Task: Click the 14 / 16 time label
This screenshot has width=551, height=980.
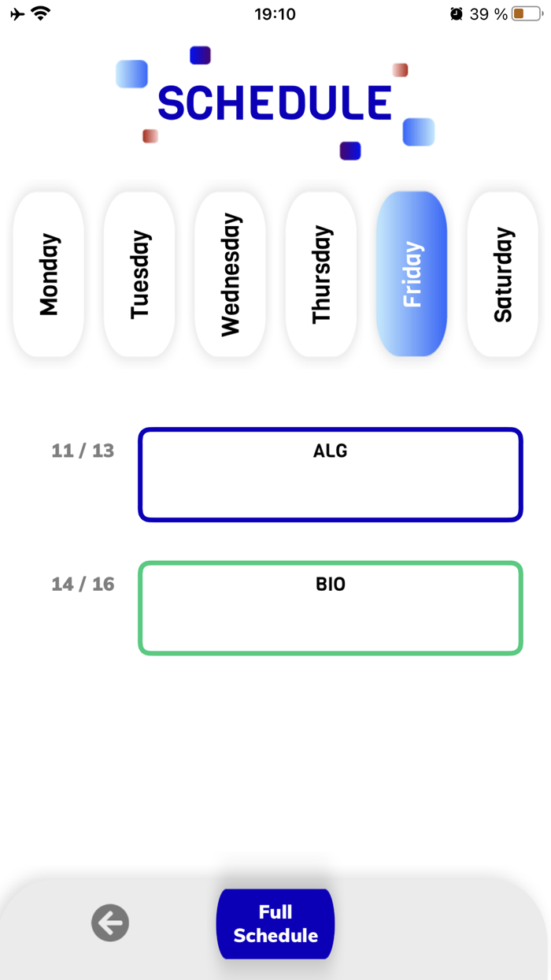Action: pyautogui.click(x=83, y=585)
